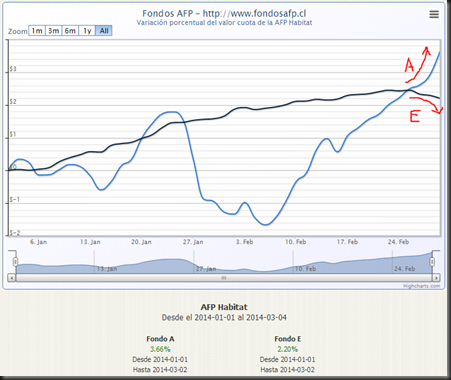Select the 1y zoom button
The width and height of the screenshot is (451, 380).
tap(87, 31)
